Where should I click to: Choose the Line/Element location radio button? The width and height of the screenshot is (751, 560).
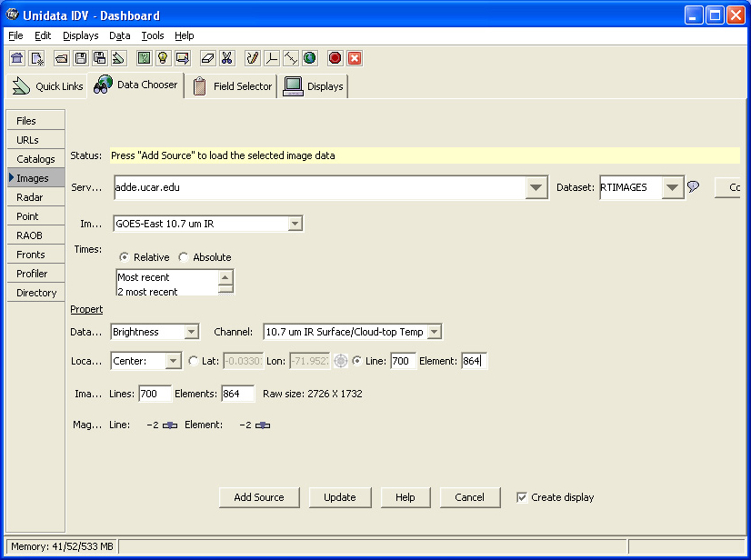[x=356, y=361]
